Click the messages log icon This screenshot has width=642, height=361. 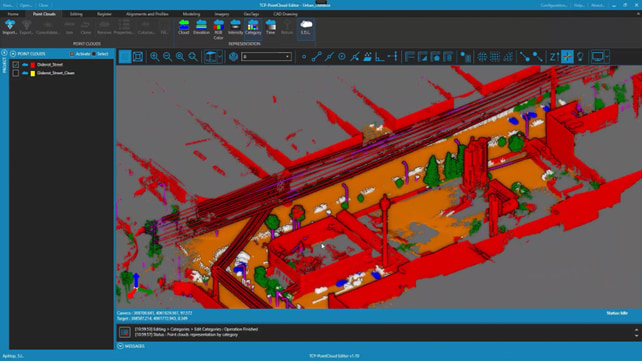[124, 332]
